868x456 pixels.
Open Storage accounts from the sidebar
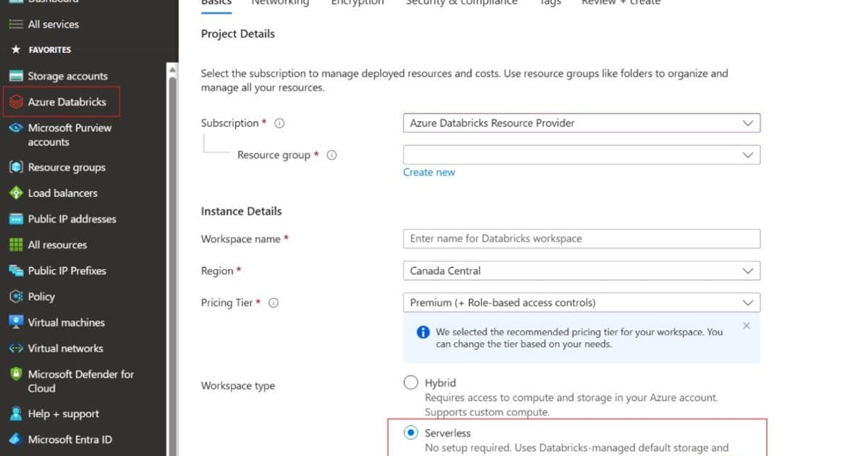pyautogui.click(x=67, y=76)
